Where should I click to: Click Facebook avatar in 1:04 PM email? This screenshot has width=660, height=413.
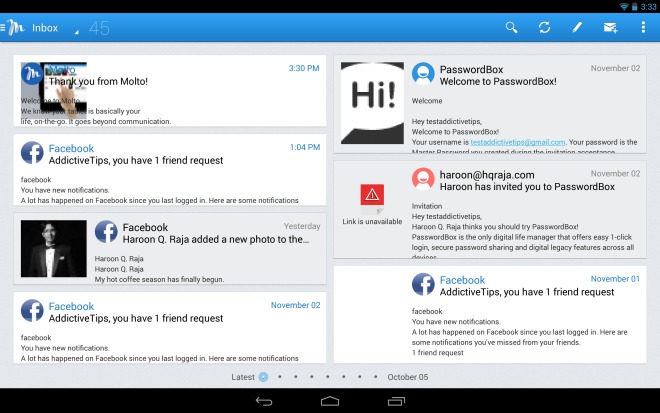32,152
